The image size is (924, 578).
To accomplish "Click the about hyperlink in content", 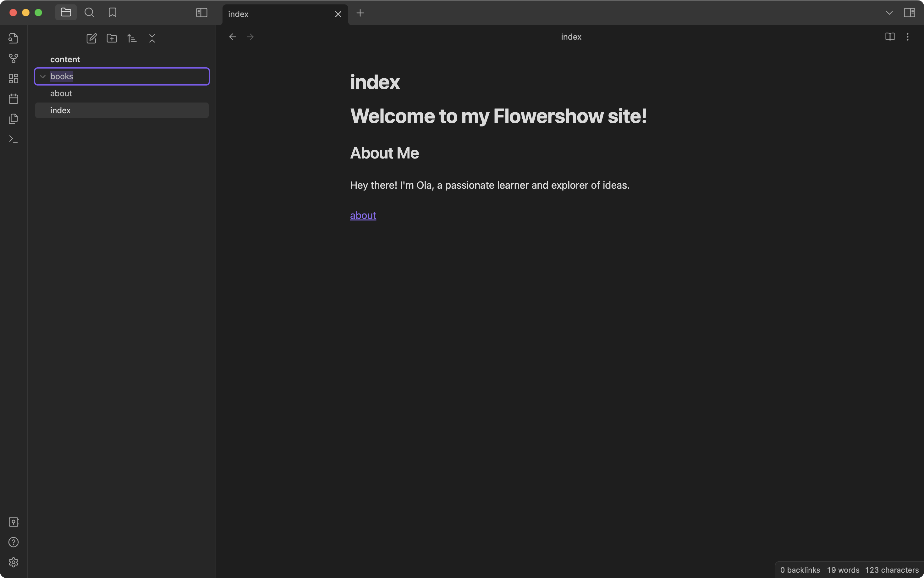I will [x=363, y=215].
